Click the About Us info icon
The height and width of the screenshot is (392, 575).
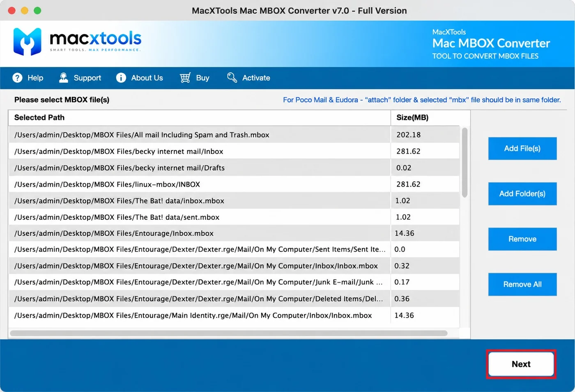tap(121, 78)
